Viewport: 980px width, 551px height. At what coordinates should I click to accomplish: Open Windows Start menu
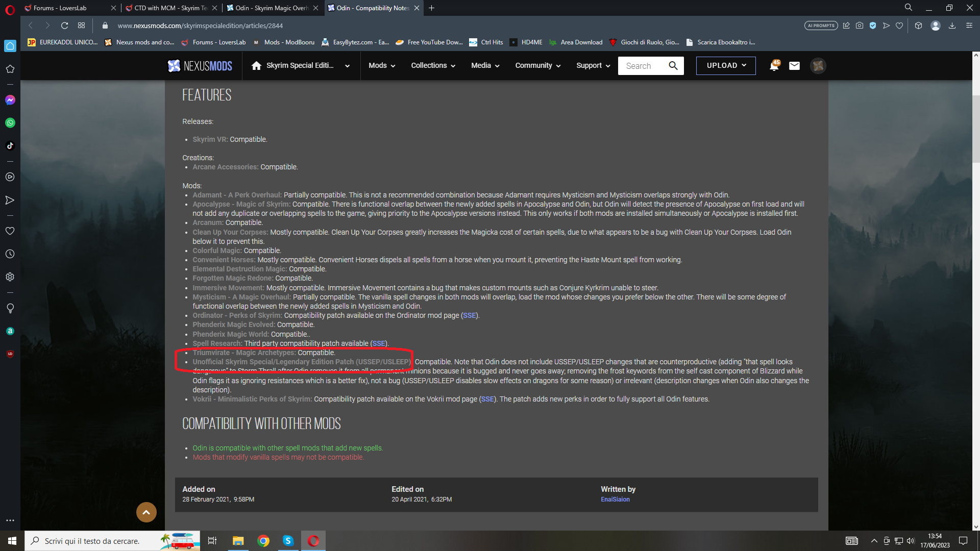click(x=12, y=541)
